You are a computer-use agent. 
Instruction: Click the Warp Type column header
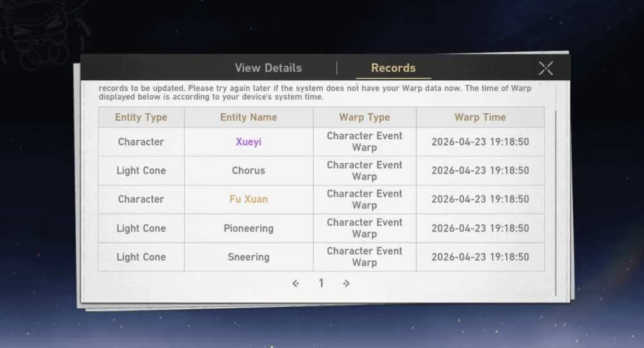coord(365,117)
